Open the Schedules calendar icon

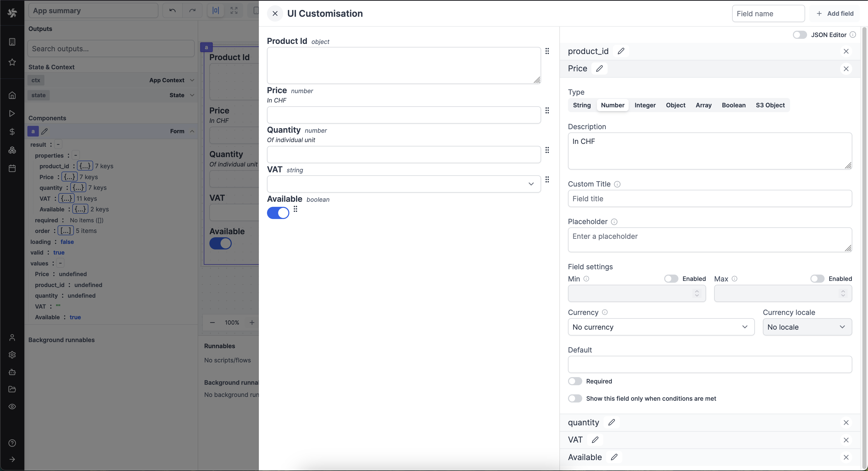[12, 169]
